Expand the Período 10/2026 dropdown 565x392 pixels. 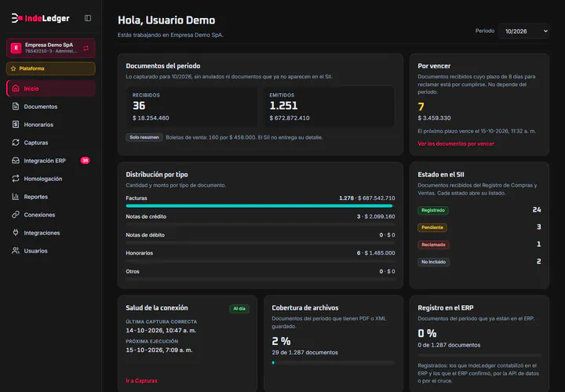(x=523, y=31)
